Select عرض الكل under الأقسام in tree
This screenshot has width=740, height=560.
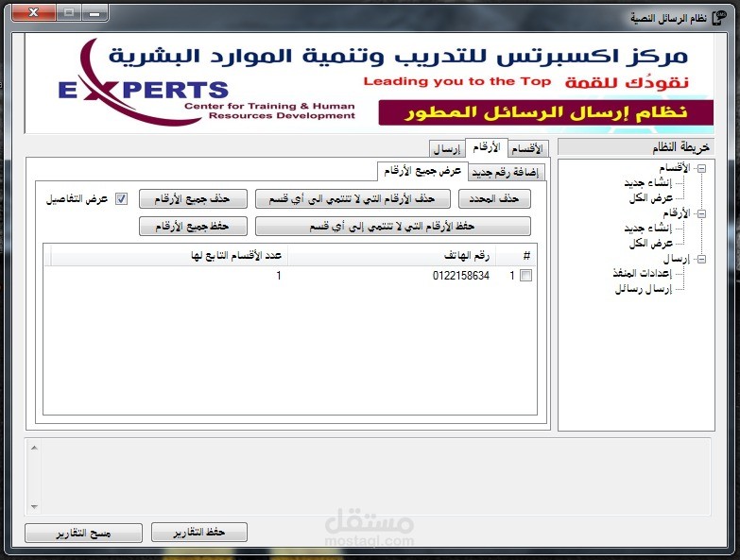click(x=650, y=198)
